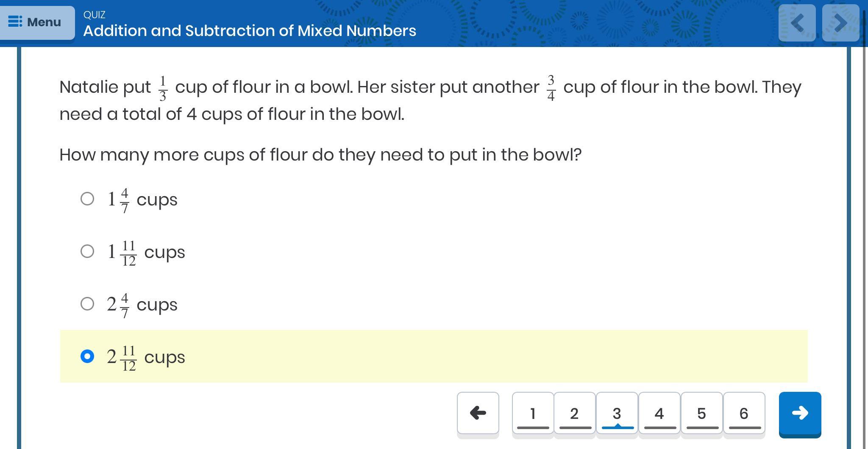Select the 1 4/7 cups answer
This screenshot has width=868, height=449.
pos(87,199)
